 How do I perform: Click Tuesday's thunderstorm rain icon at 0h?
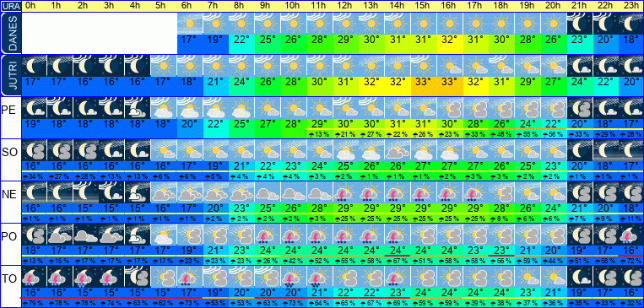tap(33, 277)
